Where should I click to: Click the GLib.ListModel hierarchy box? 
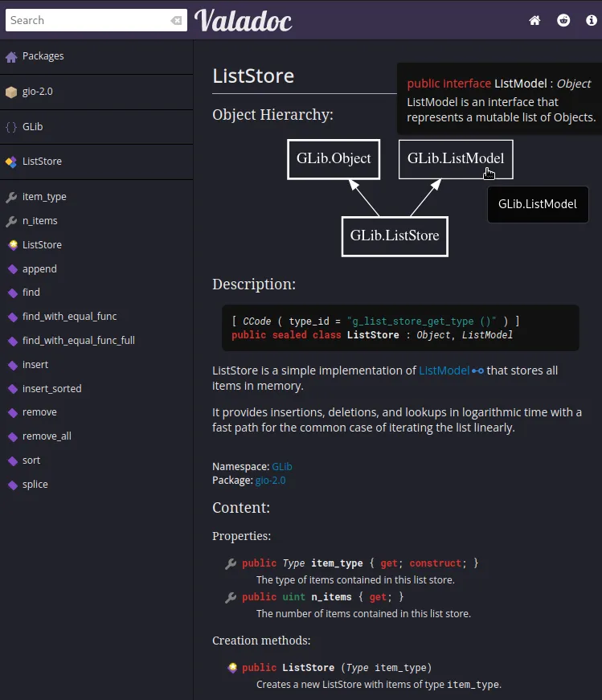pyautogui.click(x=455, y=158)
